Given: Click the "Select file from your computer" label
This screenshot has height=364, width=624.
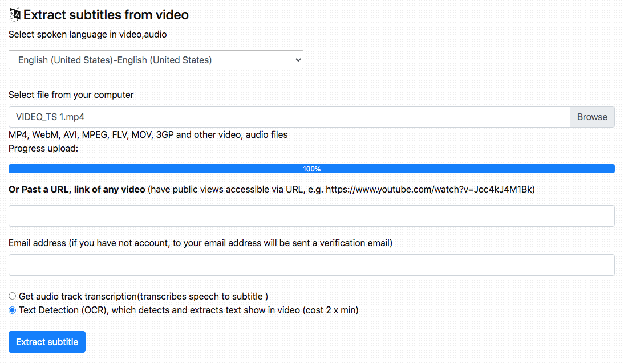Looking at the screenshot, I should 71,95.
